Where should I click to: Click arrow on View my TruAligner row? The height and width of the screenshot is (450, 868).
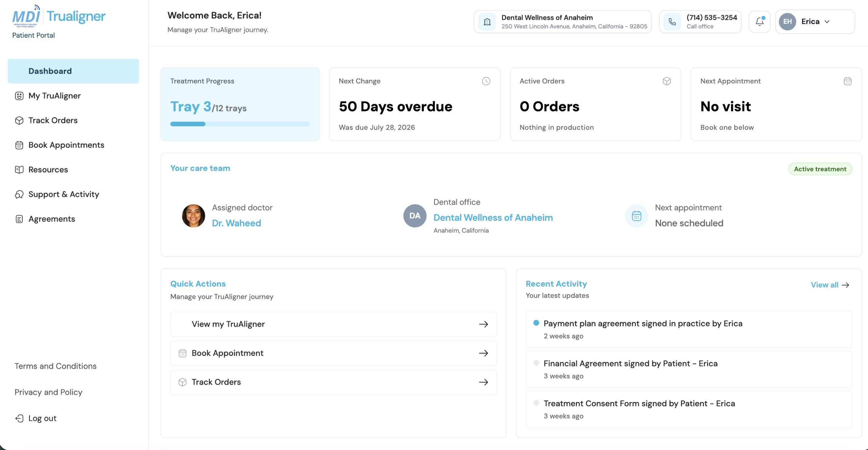coord(484,324)
